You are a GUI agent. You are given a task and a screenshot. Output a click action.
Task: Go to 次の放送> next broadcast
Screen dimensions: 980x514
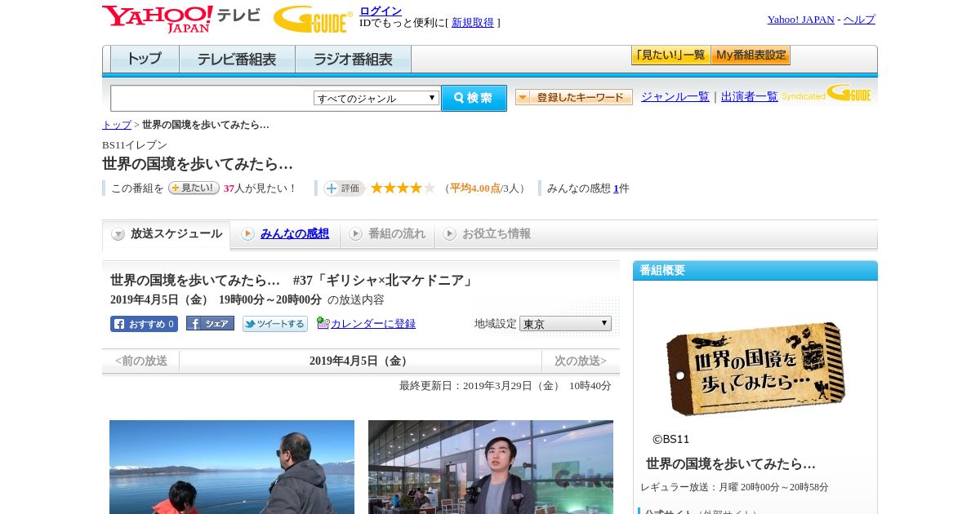click(x=580, y=361)
